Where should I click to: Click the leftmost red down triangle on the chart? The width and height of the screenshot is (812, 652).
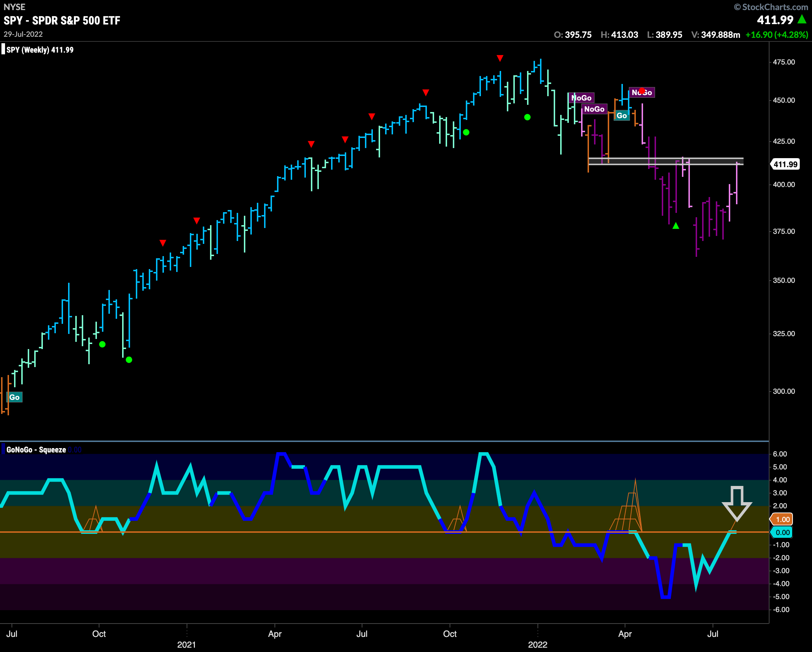[x=163, y=243]
